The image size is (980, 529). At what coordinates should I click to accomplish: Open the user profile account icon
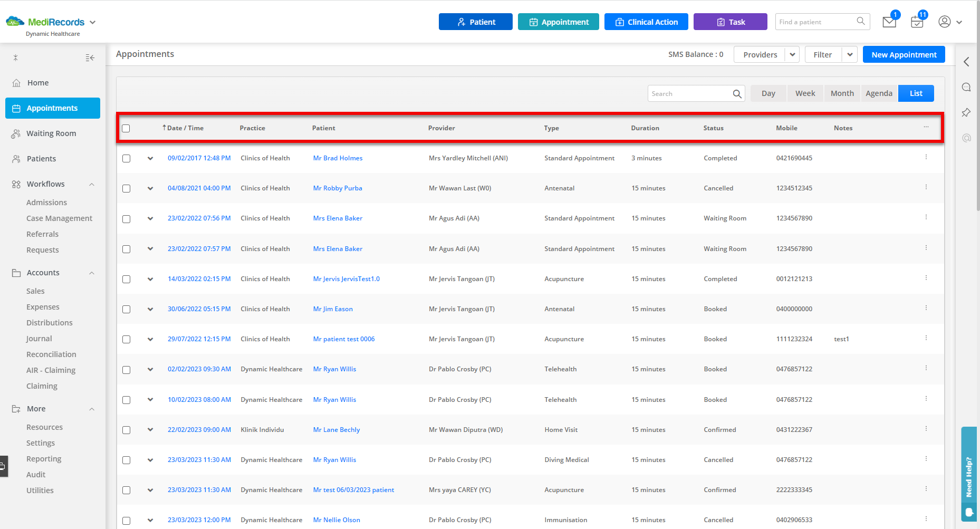(945, 22)
